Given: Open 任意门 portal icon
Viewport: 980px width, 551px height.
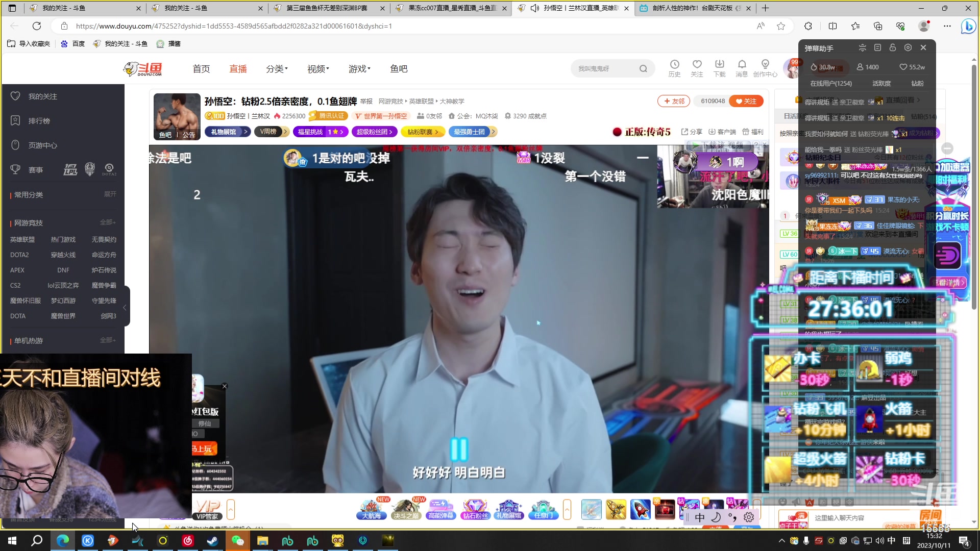Looking at the screenshot, I should point(543,509).
